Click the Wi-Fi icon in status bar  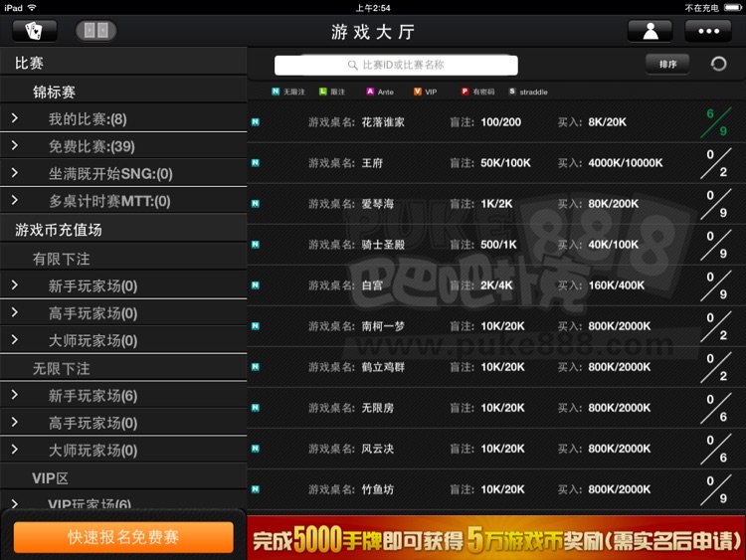click(x=32, y=8)
